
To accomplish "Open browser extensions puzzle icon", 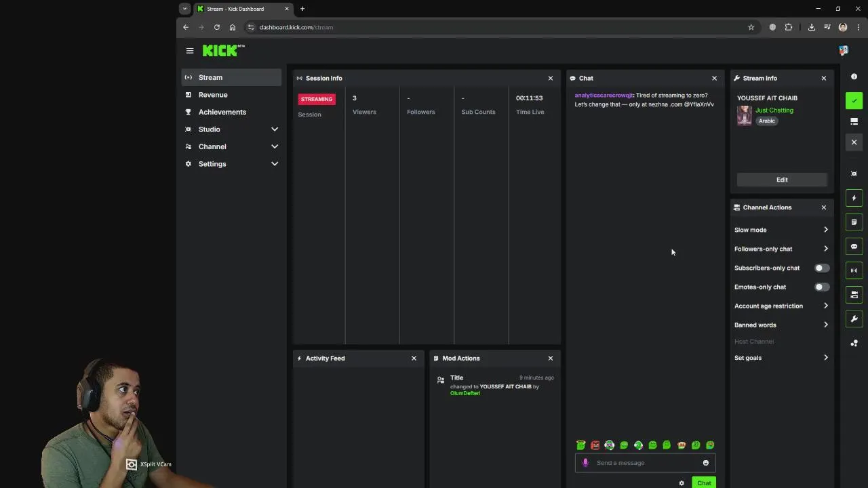I will (788, 27).
